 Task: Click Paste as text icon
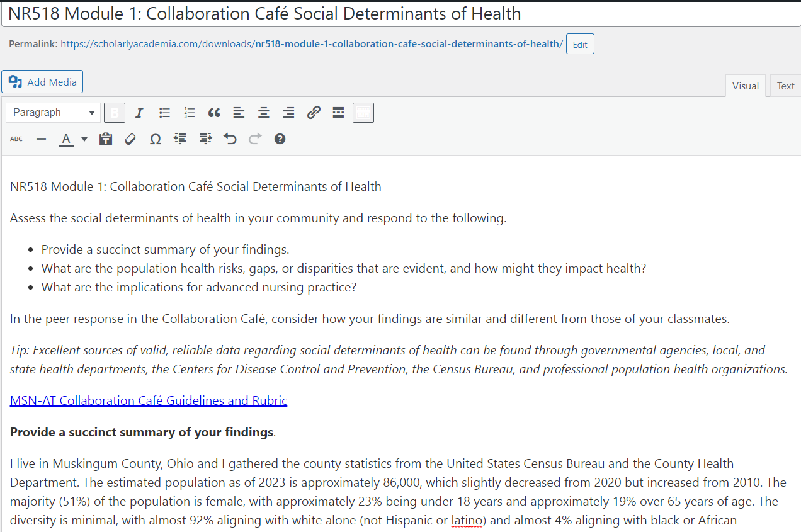[106, 139]
